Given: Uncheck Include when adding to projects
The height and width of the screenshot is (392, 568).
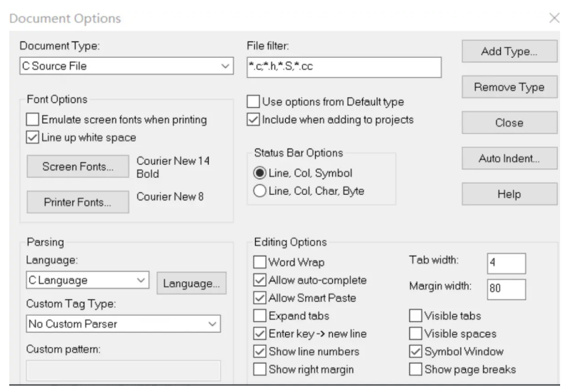Looking at the screenshot, I should (x=253, y=119).
